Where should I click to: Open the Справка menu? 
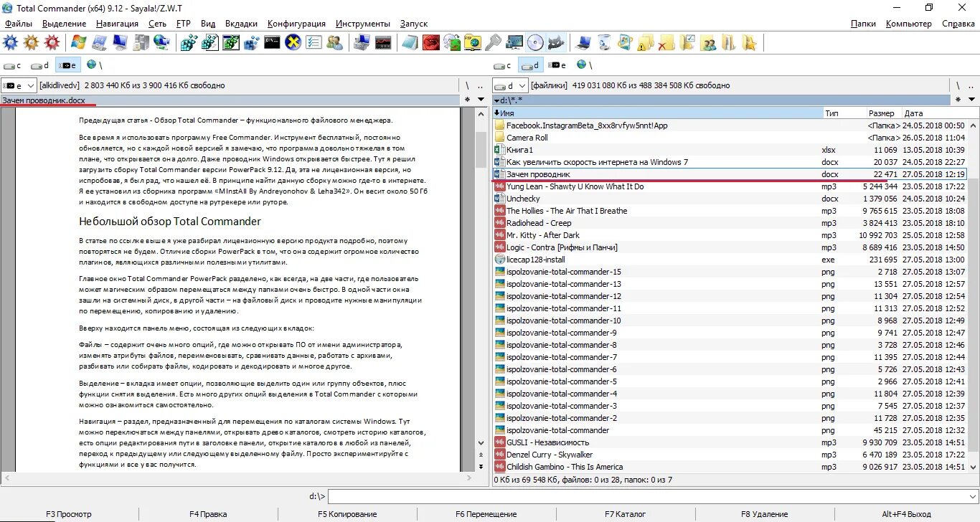(958, 24)
